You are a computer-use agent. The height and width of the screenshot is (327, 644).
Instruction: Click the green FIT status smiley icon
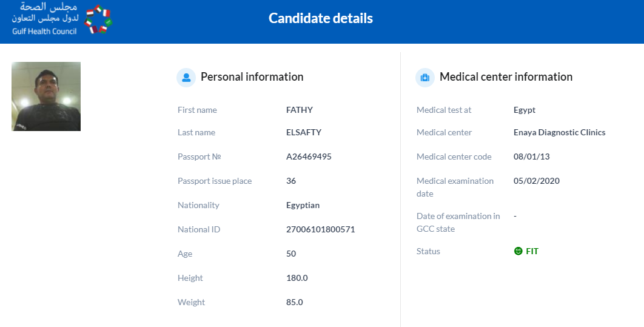coord(518,251)
